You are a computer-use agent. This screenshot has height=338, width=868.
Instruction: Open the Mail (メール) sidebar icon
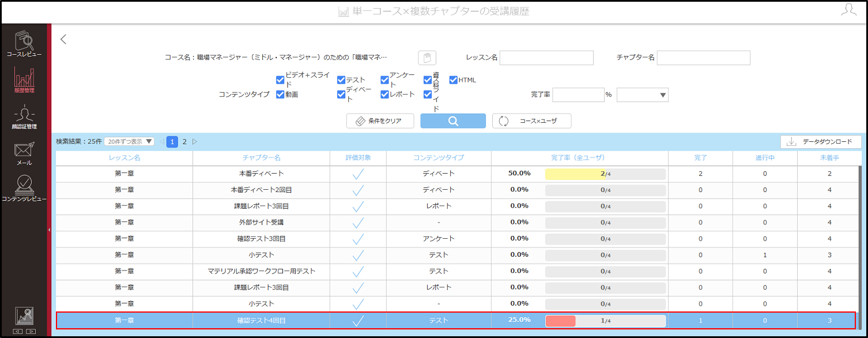point(24,153)
